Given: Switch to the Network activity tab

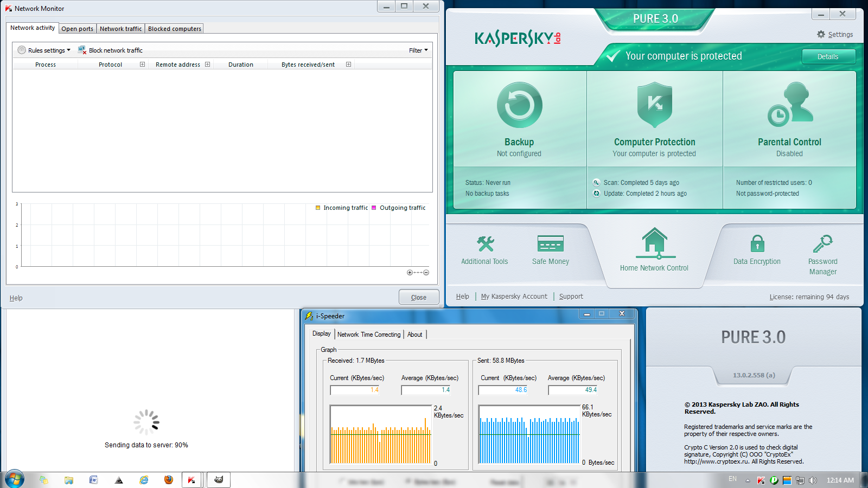Looking at the screenshot, I should [x=33, y=28].
